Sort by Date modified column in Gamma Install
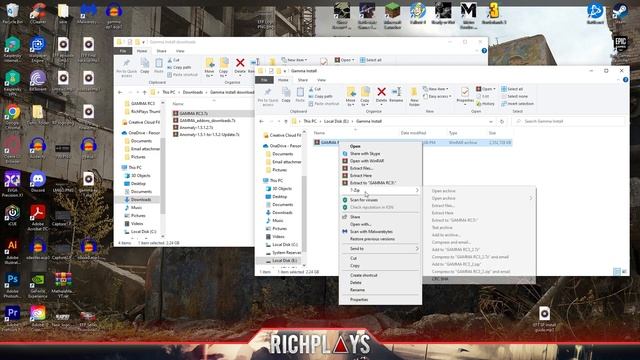 click(x=413, y=133)
